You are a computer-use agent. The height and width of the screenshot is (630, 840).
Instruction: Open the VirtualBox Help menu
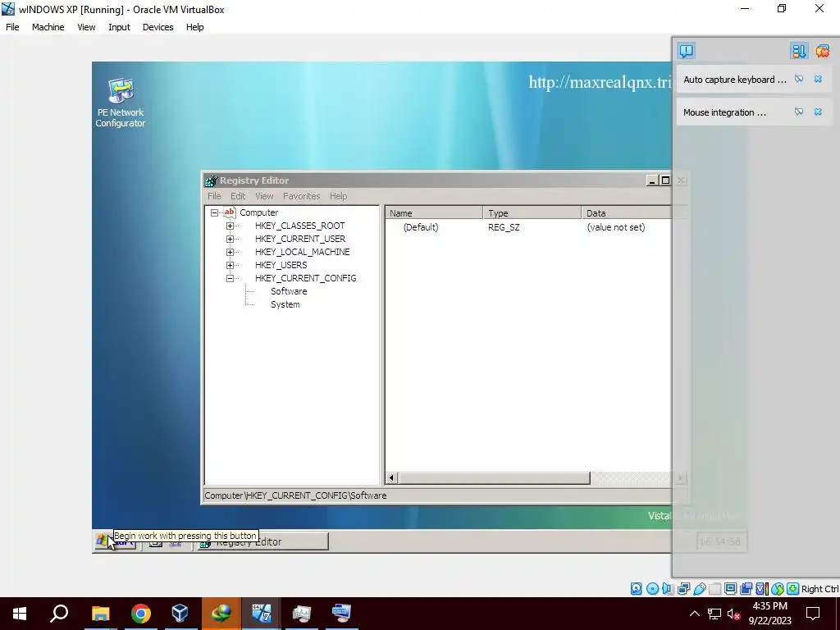coord(195,27)
